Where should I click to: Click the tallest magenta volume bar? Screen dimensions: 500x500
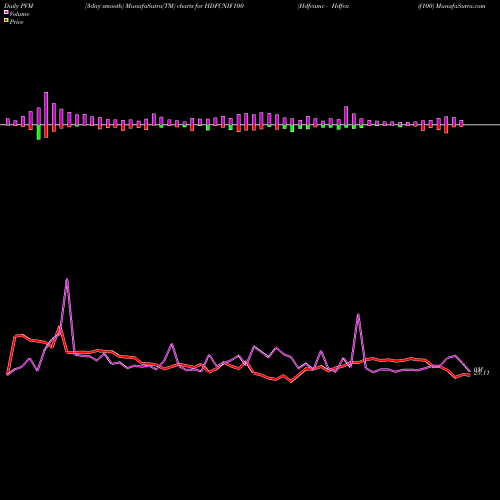(x=46, y=108)
